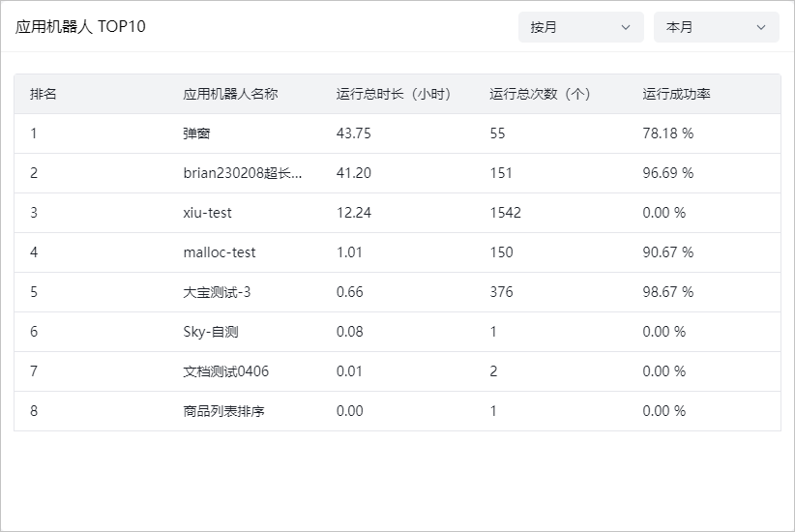
Task: Click the Sky-自测 robot name
Action: tap(211, 332)
